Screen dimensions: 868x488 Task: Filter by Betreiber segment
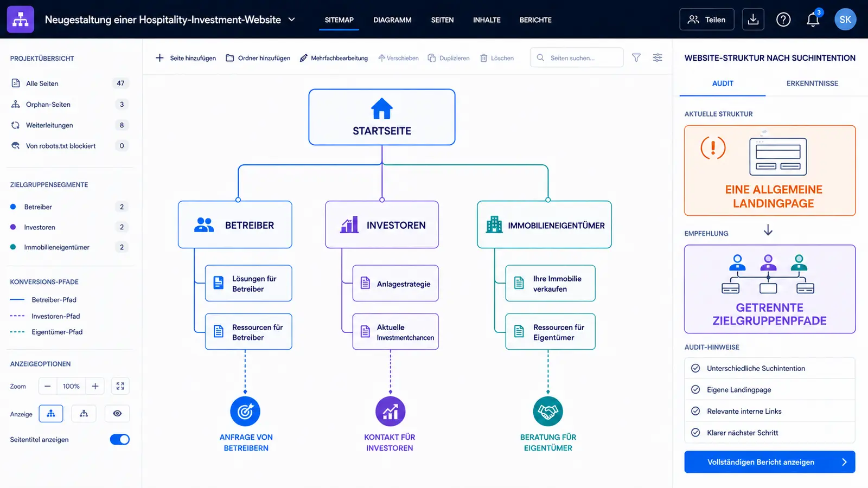pyautogui.click(x=69, y=207)
